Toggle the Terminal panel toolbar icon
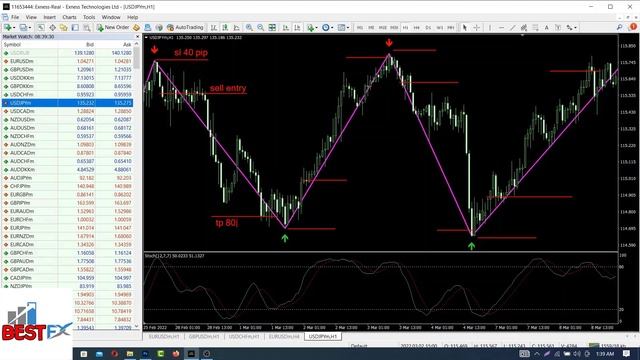Screen dimensions: 640x360 tap(75, 27)
